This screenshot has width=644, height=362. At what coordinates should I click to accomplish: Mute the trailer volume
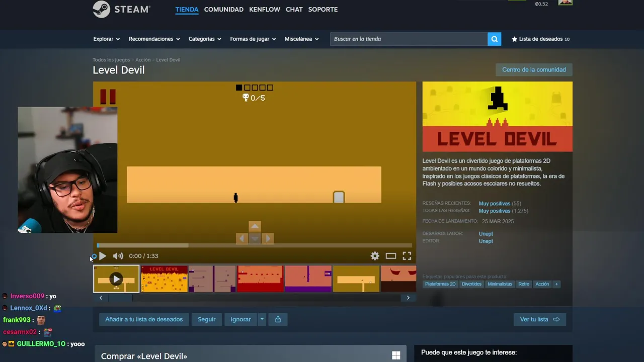coord(118,256)
